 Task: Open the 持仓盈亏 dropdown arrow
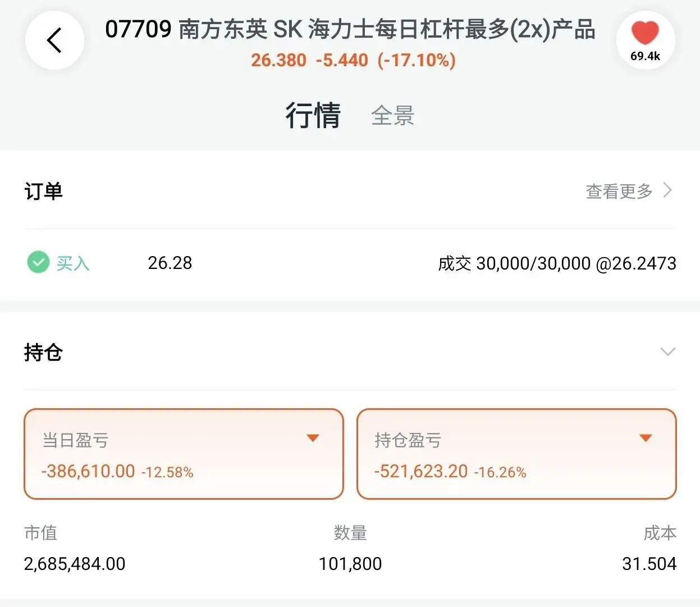646,438
